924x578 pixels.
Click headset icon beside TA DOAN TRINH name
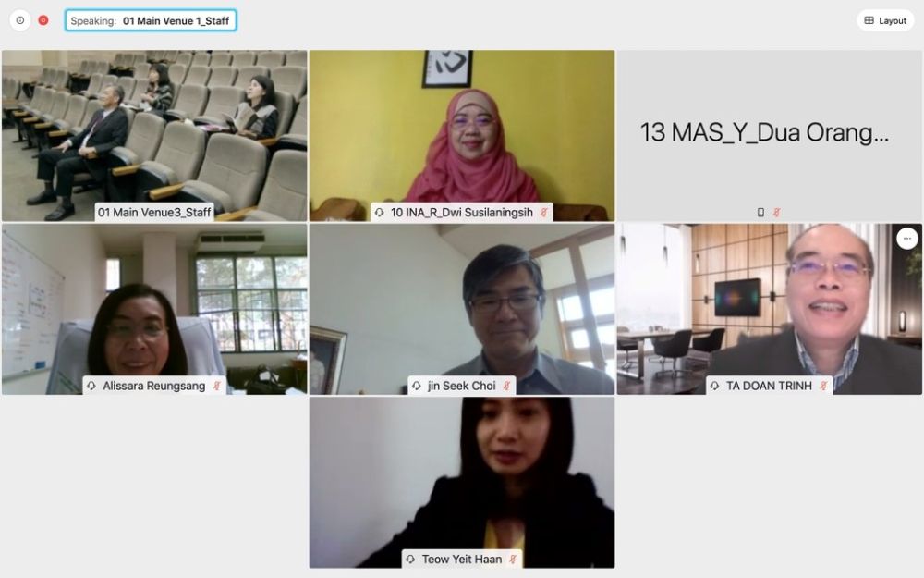pos(715,386)
